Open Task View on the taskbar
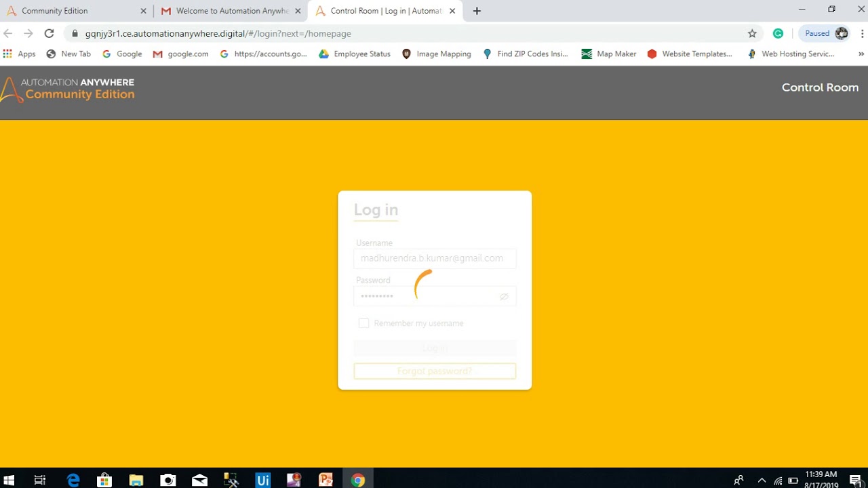Image resolution: width=868 pixels, height=488 pixels. pos(40,480)
